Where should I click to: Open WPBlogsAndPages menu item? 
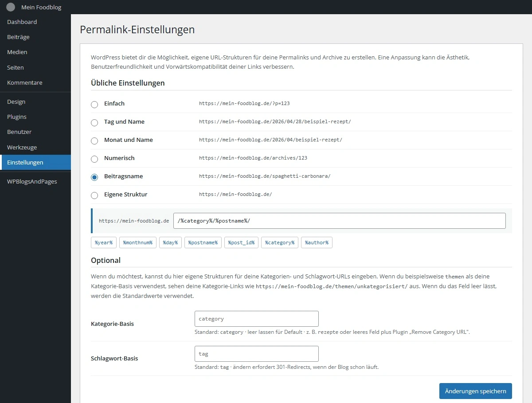(35, 181)
